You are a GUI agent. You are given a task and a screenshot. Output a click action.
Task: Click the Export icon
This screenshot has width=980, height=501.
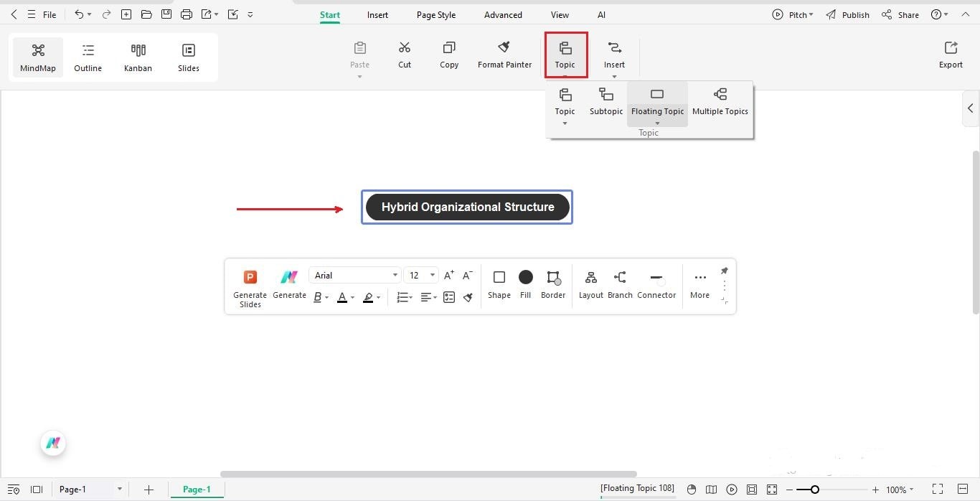click(x=950, y=54)
